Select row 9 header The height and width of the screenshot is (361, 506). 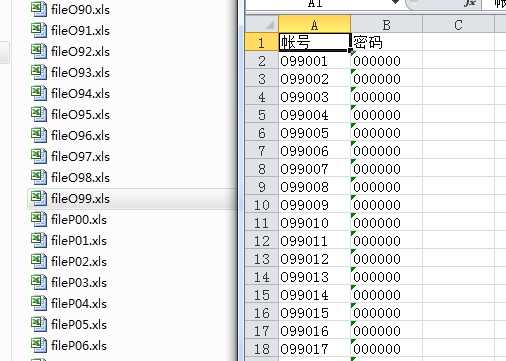click(x=262, y=187)
